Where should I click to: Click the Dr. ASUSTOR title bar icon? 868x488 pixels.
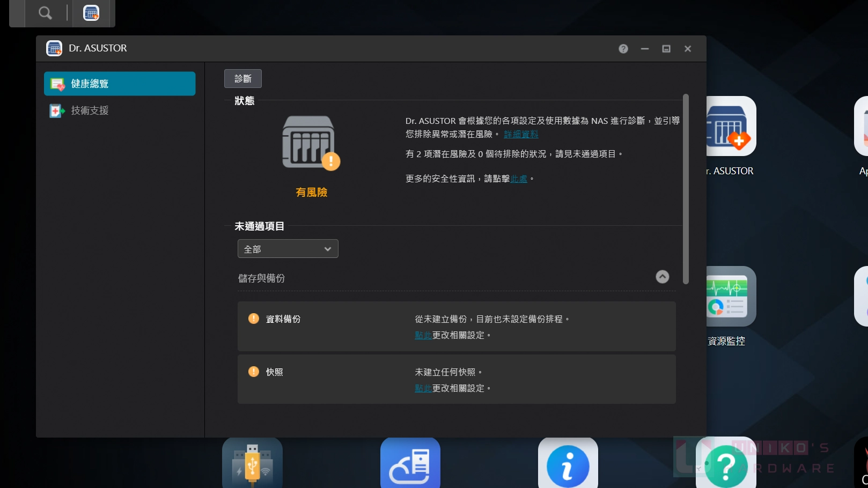tap(54, 48)
